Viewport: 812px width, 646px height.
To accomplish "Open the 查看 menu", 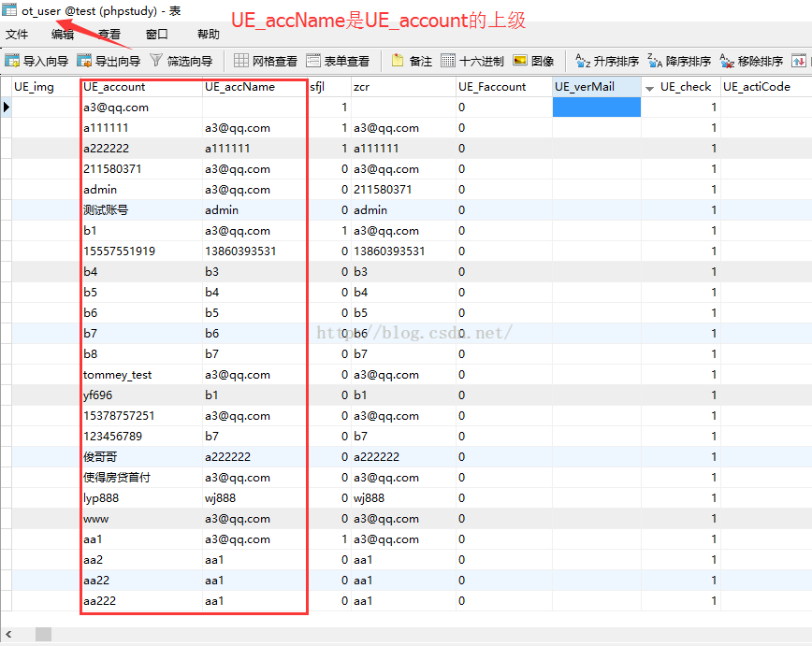I will click(109, 35).
